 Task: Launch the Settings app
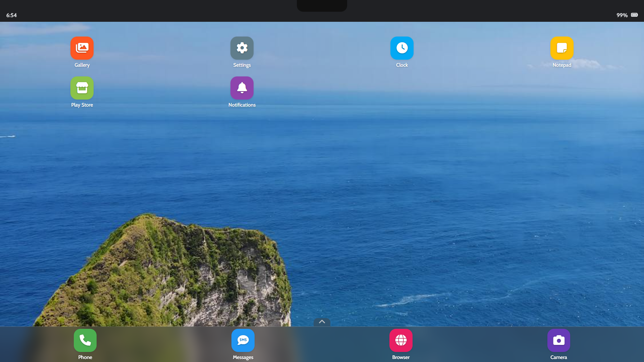pyautogui.click(x=242, y=48)
